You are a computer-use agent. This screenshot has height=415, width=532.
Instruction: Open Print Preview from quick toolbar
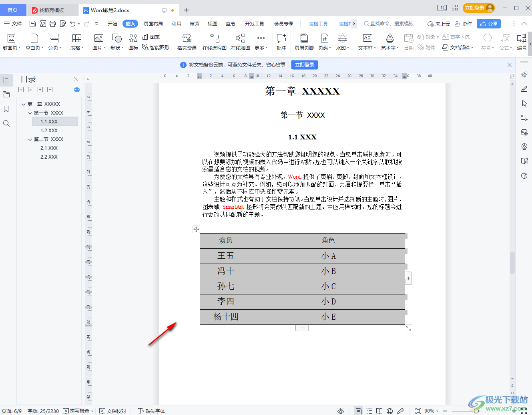pyautogui.click(x=63, y=24)
